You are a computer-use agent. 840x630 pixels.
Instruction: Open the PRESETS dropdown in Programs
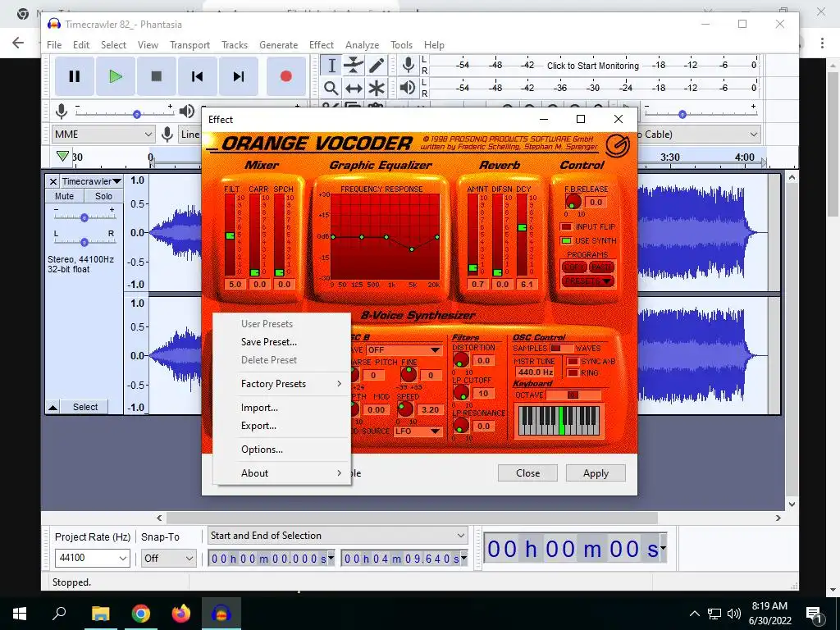tap(587, 281)
